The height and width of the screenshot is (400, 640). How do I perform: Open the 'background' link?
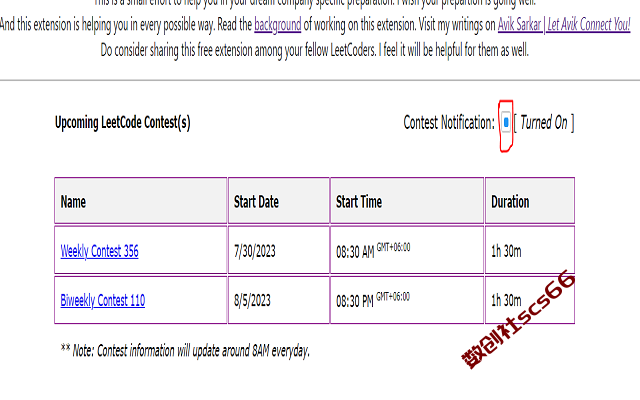(x=278, y=25)
